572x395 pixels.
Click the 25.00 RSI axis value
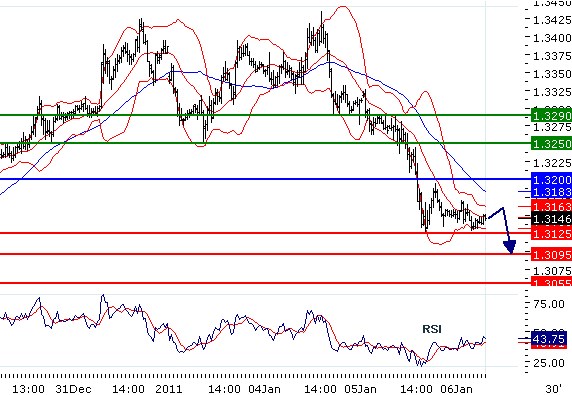pyautogui.click(x=549, y=363)
